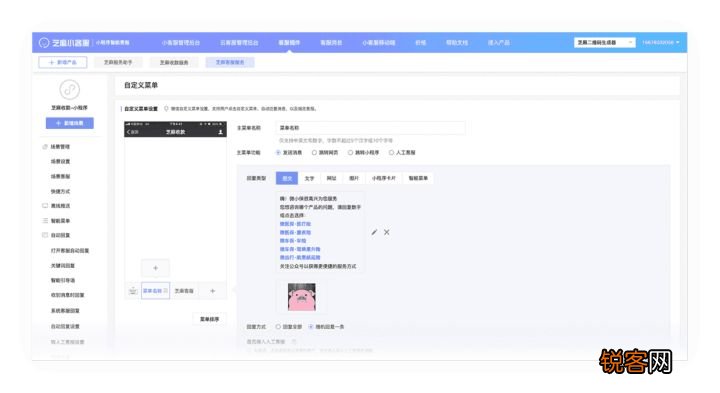The width and height of the screenshot is (720, 393).
Task: Open 自动回复设置 in the sidebar
Action: (65, 326)
